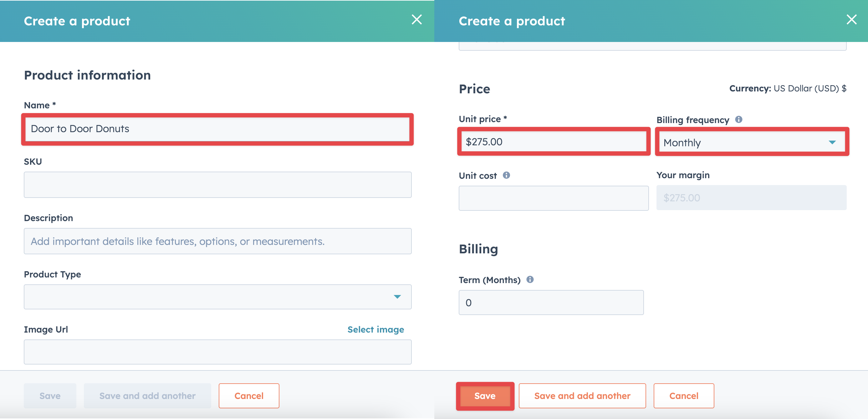Image resolution: width=868 pixels, height=419 pixels.
Task: Focus the SKU input field
Action: pyautogui.click(x=217, y=184)
